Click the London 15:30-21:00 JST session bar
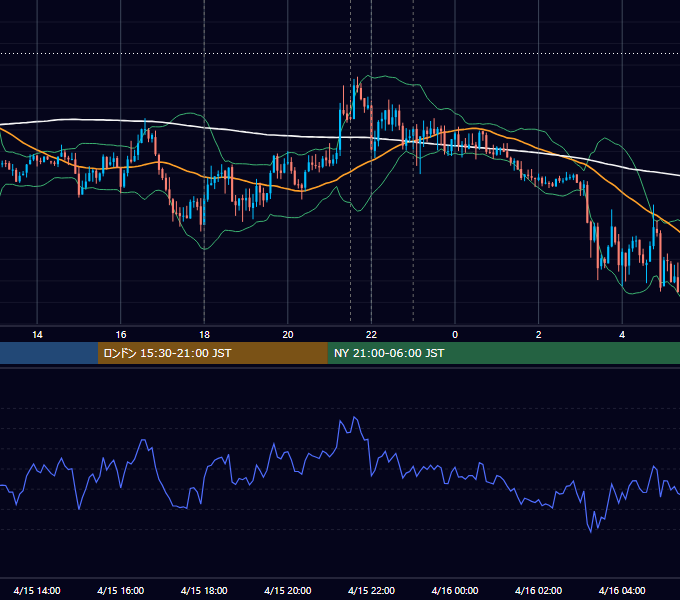Image resolution: width=680 pixels, height=600 pixels. point(212,353)
